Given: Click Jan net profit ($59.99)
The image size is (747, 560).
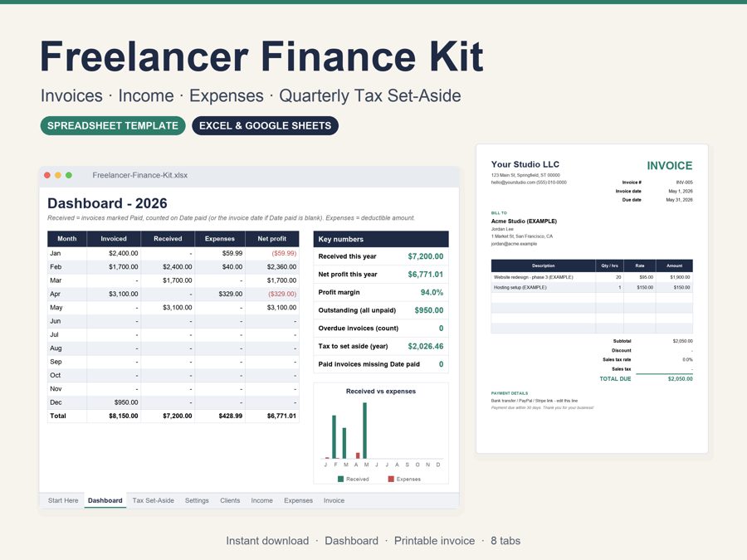Looking at the screenshot, I should (x=284, y=253).
